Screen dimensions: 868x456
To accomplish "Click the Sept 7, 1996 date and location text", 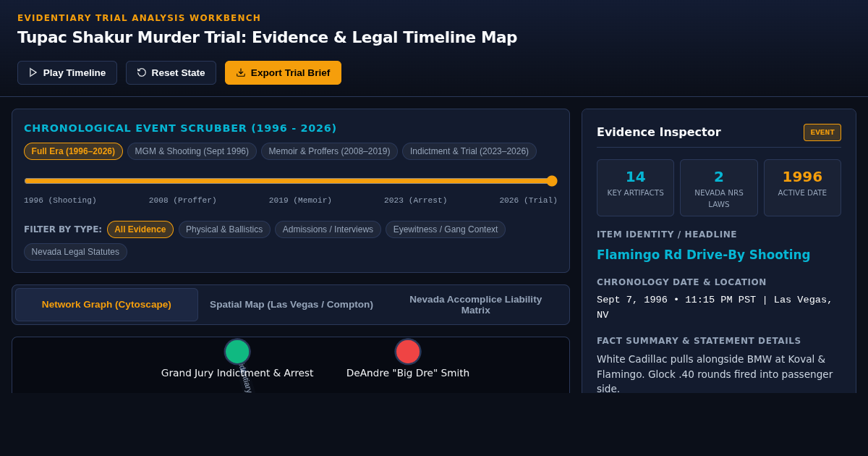I will [715, 308].
